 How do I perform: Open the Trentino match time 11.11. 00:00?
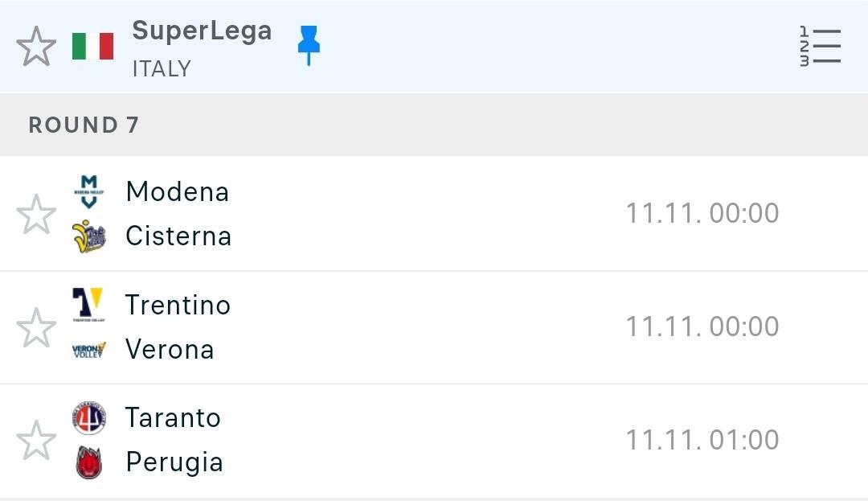click(x=702, y=326)
